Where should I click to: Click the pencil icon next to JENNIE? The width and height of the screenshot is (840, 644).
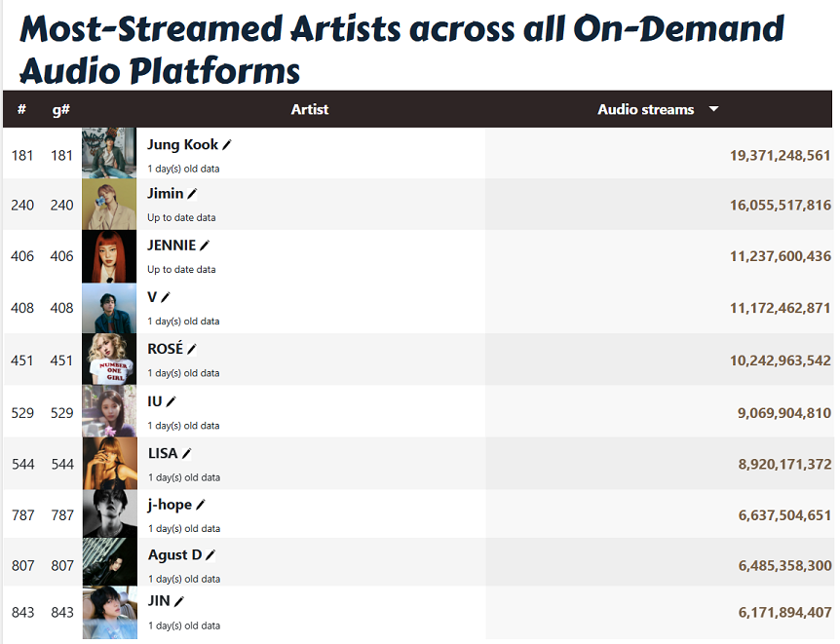tap(205, 246)
